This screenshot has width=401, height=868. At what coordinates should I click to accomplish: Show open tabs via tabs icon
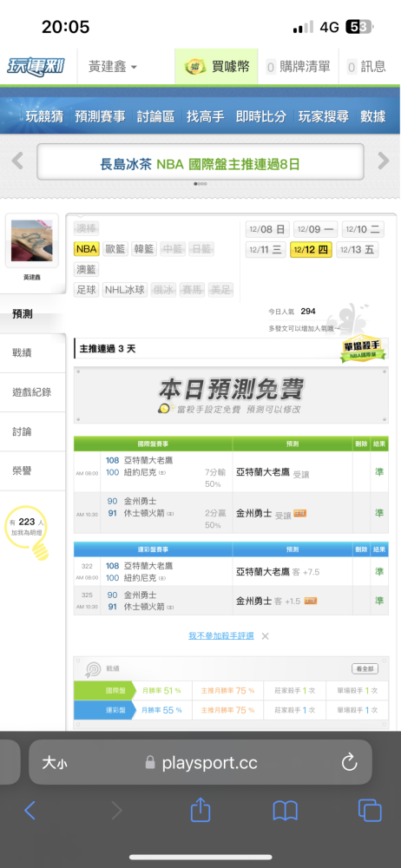click(x=370, y=811)
